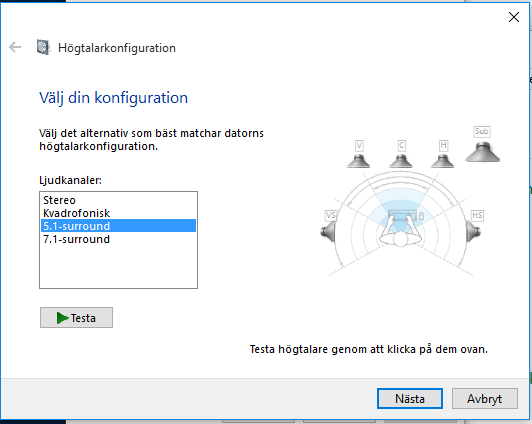Click the Nästa button to continue
The width and height of the screenshot is (532, 424).
(x=410, y=399)
